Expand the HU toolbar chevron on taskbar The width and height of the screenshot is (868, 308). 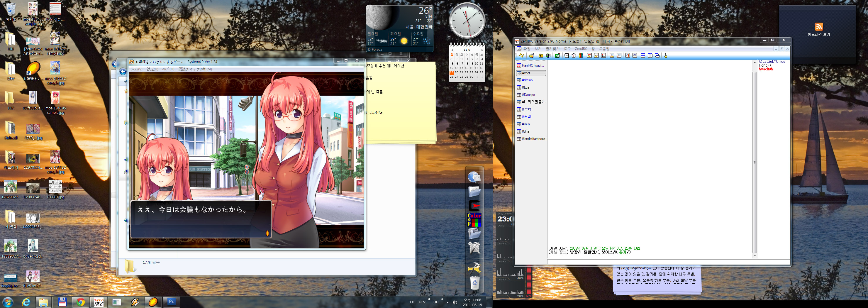[442, 299]
